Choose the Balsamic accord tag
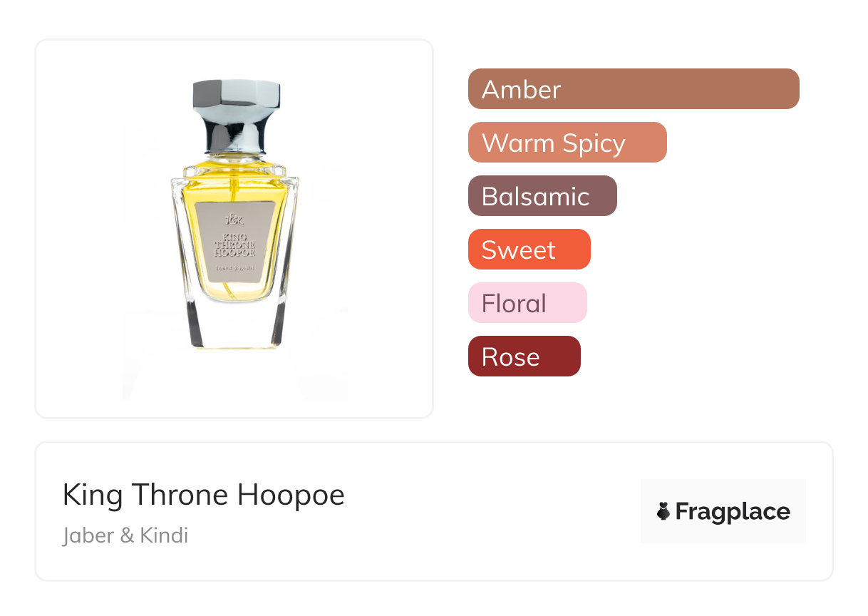Screen dimensions: 868x616 coord(542,196)
